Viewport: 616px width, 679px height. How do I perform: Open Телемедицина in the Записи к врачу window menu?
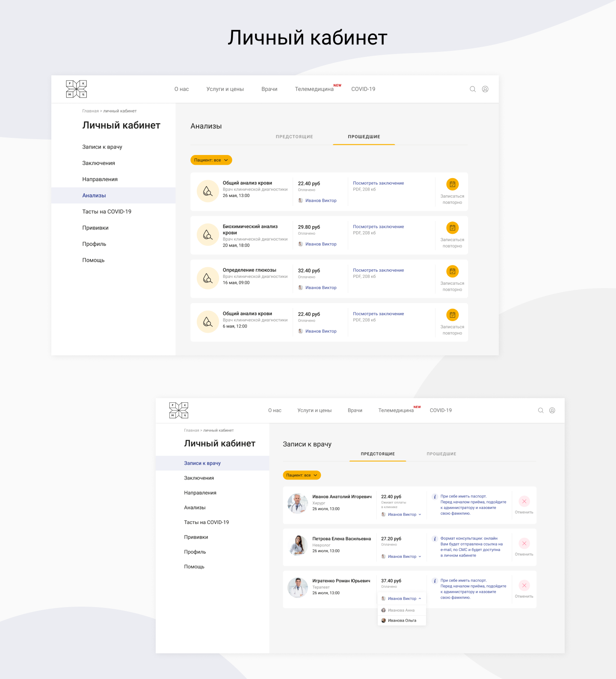[x=396, y=410]
